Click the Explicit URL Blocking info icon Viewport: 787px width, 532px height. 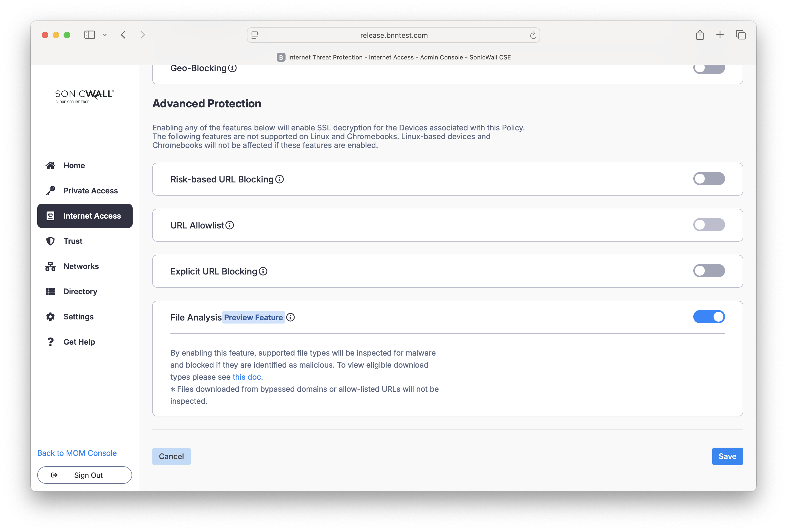point(263,271)
